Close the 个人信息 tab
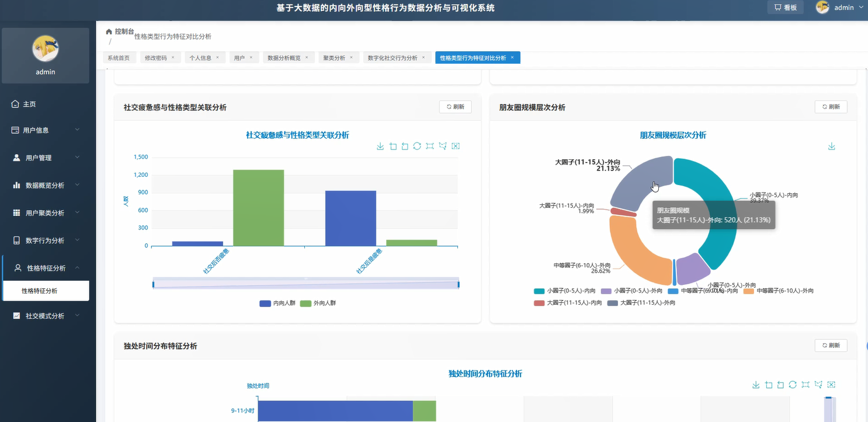868x422 pixels. click(x=217, y=58)
